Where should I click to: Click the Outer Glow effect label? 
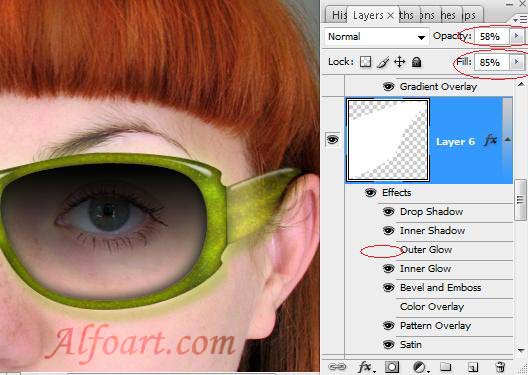pos(426,250)
